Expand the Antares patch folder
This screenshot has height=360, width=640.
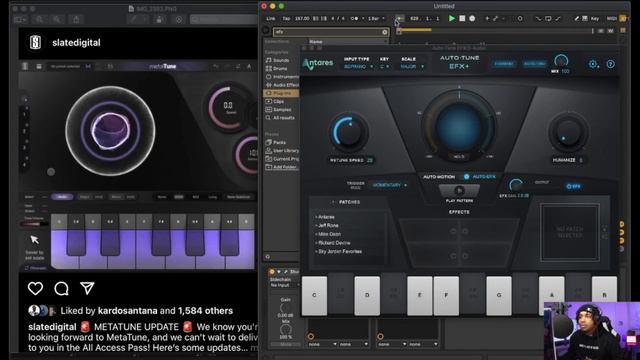pos(325,217)
